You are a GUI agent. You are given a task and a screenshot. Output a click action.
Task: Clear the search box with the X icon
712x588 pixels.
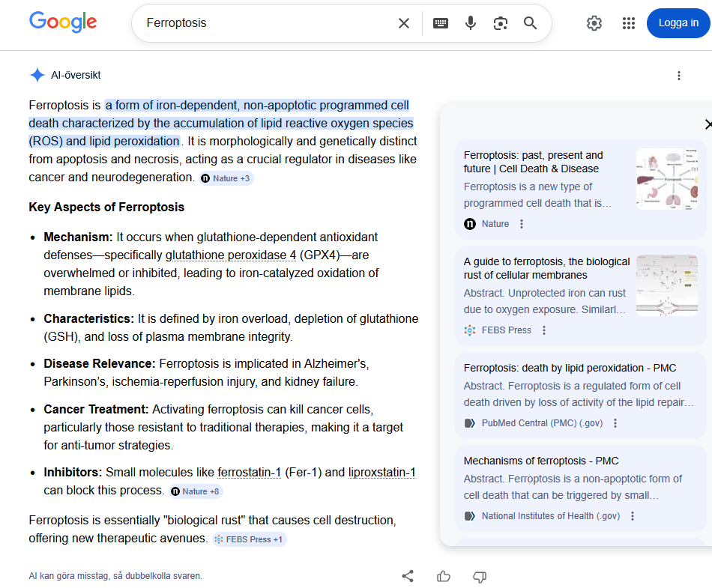pos(404,23)
